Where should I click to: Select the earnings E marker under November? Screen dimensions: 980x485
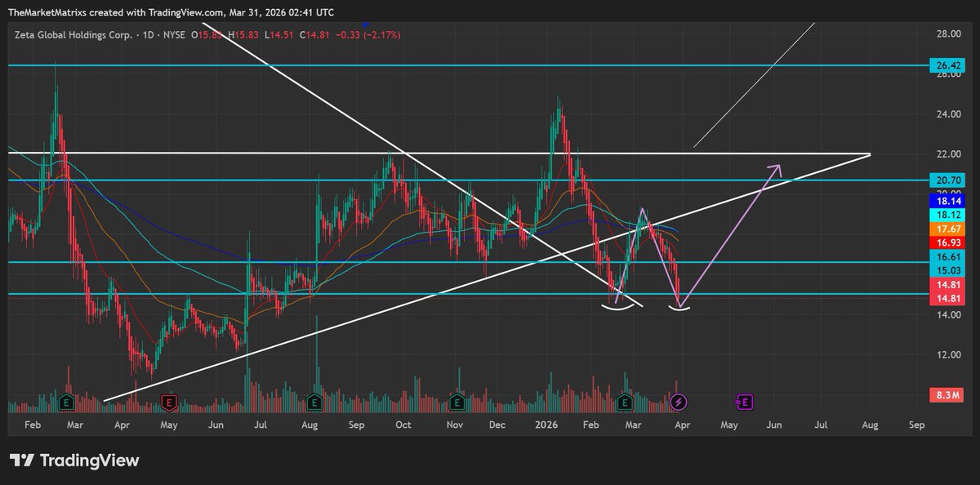(x=454, y=401)
